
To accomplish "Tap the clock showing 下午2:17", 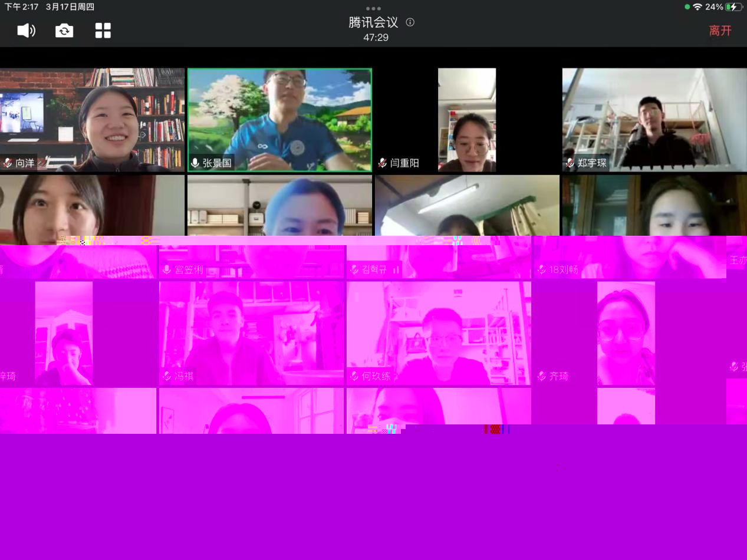I will click(22, 7).
